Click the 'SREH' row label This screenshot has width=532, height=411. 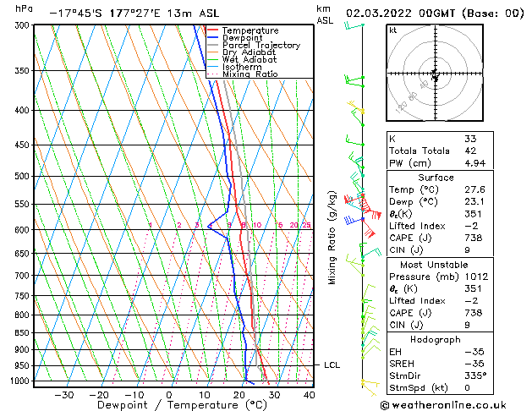(402, 364)
